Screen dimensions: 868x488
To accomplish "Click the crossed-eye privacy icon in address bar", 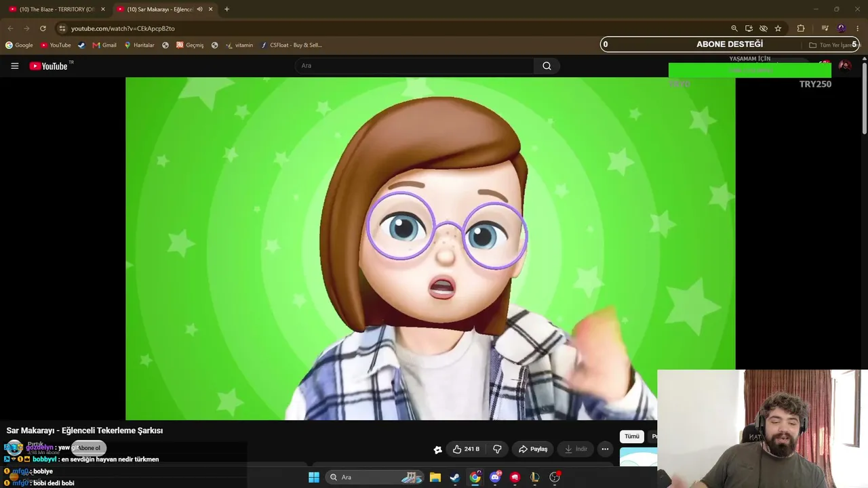I will (x=764, y=28).
